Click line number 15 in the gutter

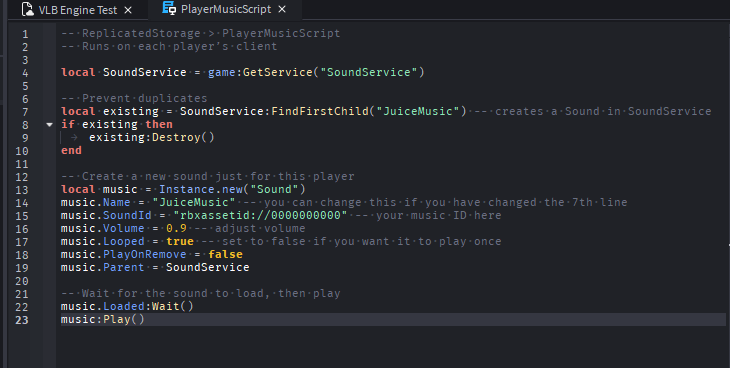pos(21,216)
